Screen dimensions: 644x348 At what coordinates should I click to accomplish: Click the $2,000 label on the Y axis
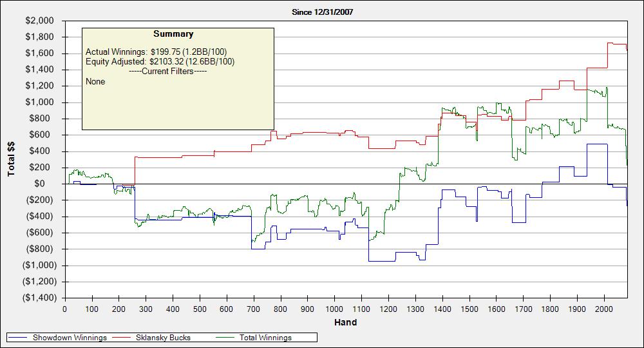point(40,21)
